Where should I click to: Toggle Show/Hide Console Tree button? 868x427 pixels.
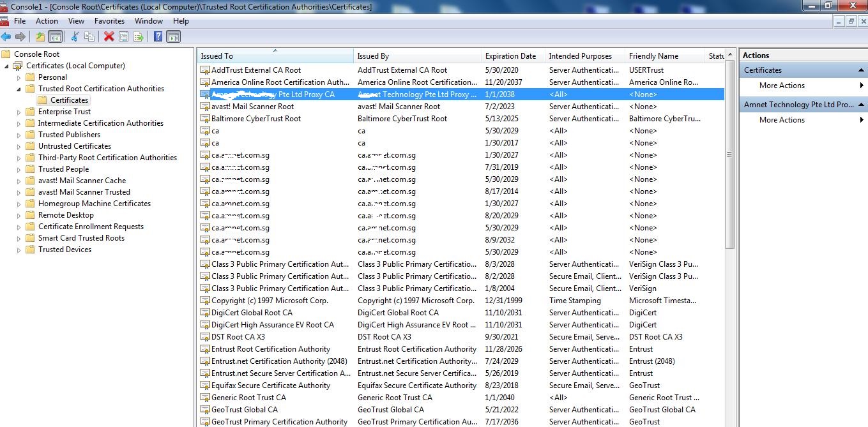tap(56, 36)
